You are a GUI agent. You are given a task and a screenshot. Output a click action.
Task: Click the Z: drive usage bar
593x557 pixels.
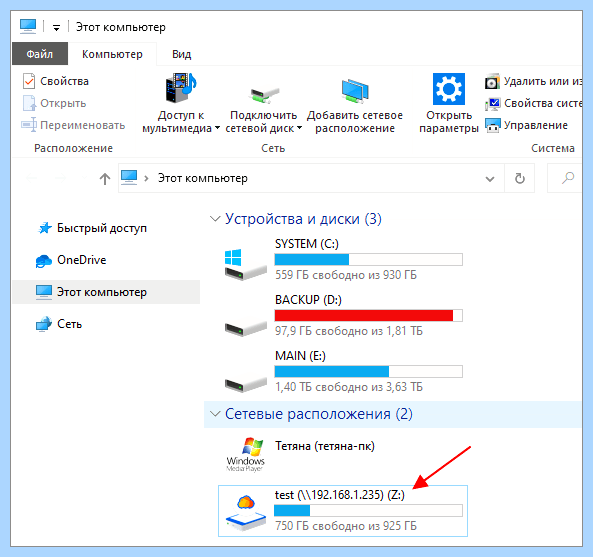coord(368,510)
